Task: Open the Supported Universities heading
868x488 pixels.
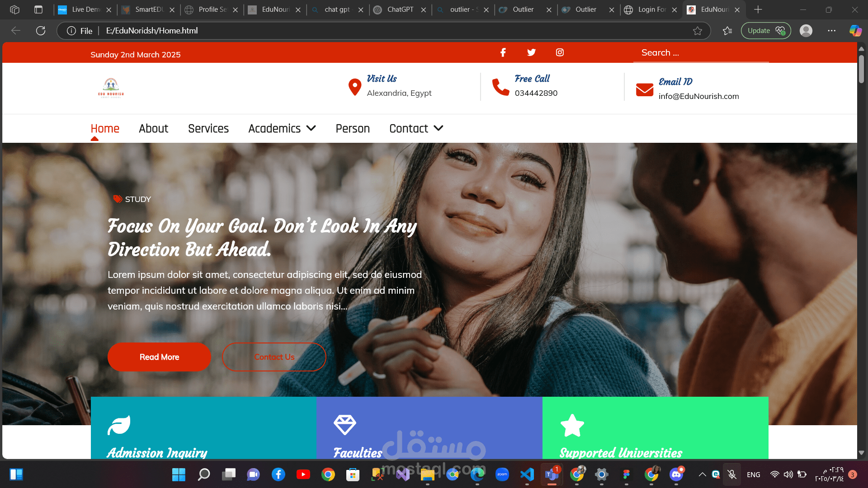Action: pyautogui.click(x=621, y=452)
